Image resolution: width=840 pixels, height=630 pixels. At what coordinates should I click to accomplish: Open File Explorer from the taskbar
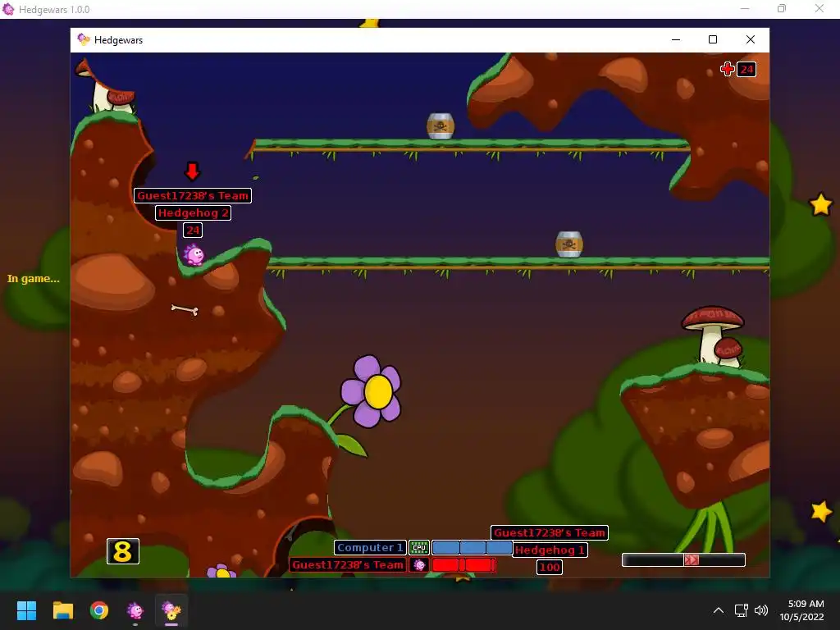62,610
